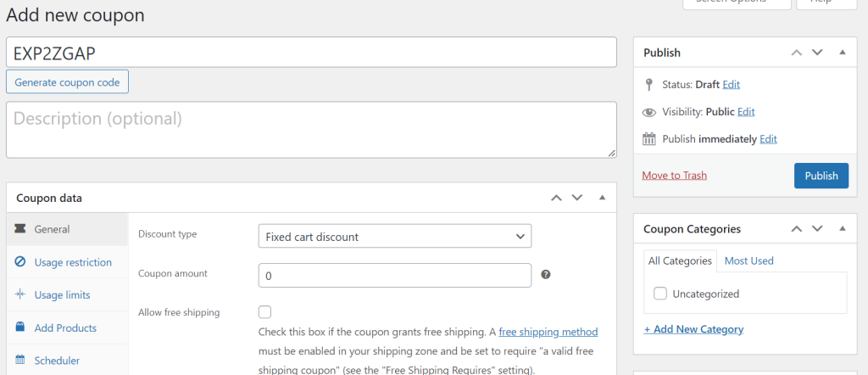Move Coupon Categories panel up

797,229
